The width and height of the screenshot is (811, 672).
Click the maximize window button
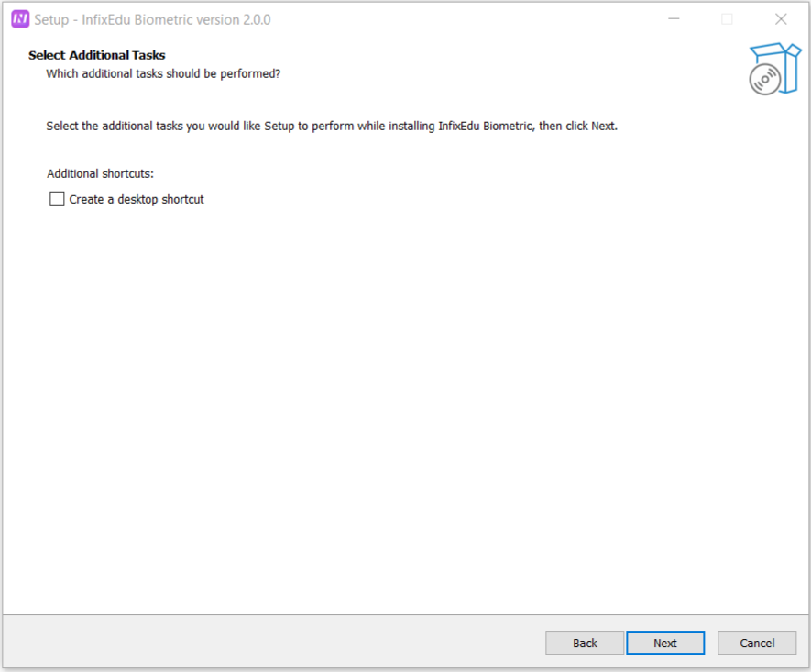(727, 19)
